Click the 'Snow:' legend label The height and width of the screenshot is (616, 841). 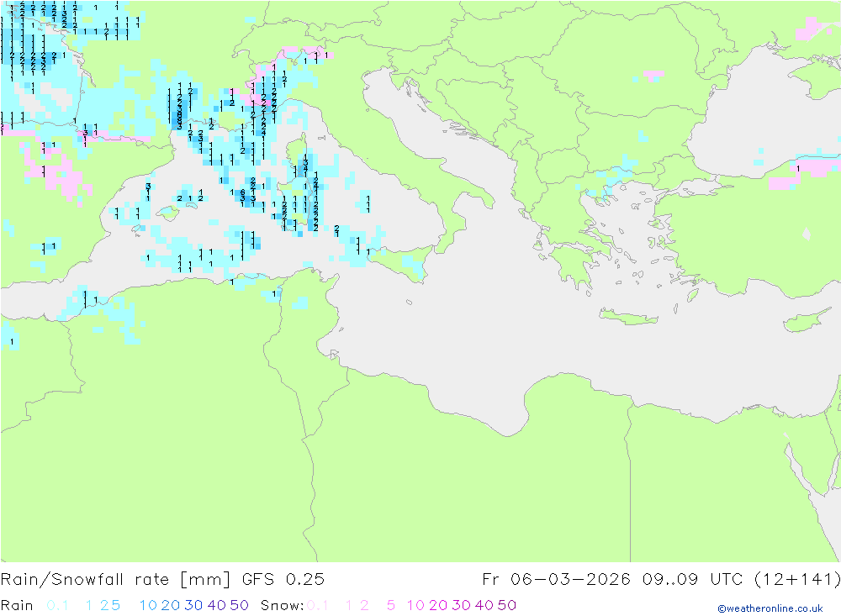point(283,605)
